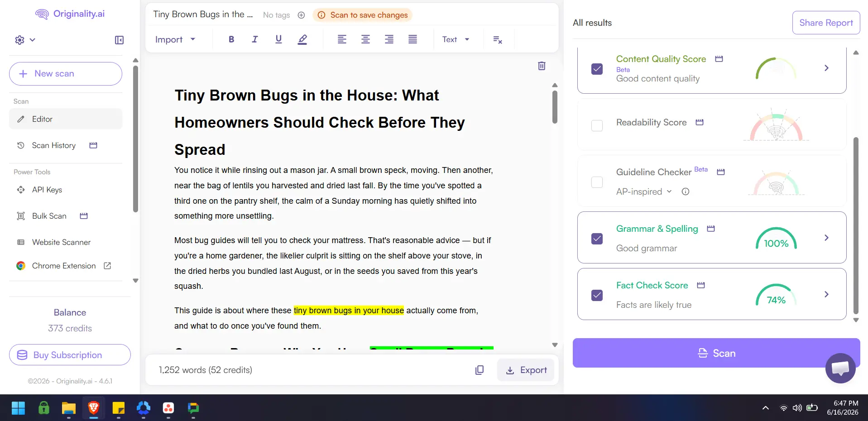Screen dimensions: 868x421
Task: Align text right
Action: (389, 39)
